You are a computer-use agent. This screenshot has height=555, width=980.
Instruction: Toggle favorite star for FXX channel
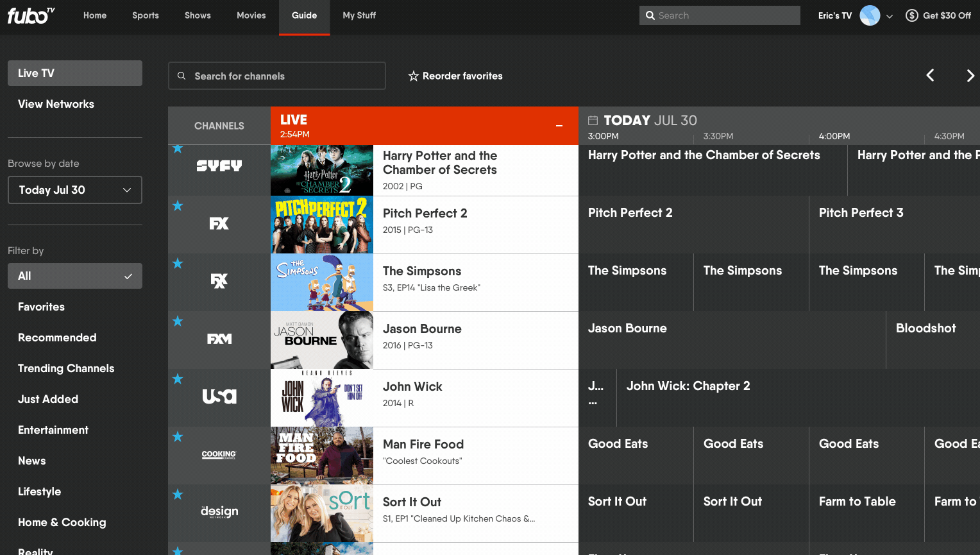point(178,264)
